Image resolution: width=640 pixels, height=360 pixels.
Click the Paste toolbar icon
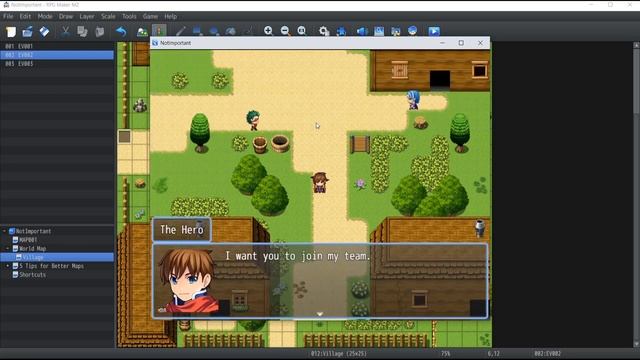(99, 31)
